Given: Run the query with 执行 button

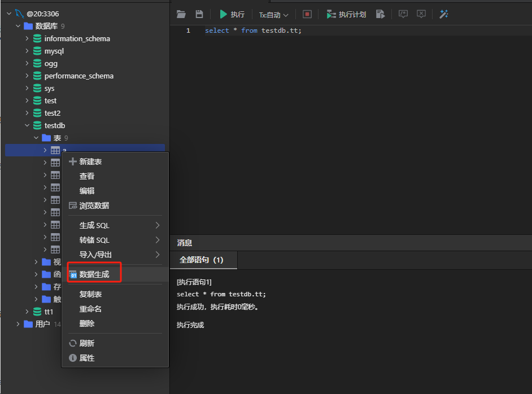Looking at the screenshot, I should pos(232,14).
